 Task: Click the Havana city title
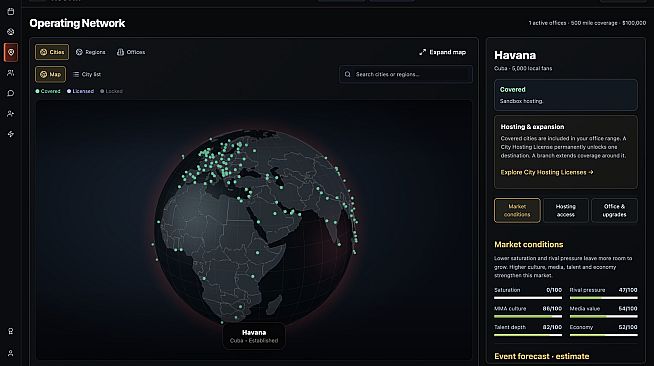pyautogui.click(x=515, y=55)
